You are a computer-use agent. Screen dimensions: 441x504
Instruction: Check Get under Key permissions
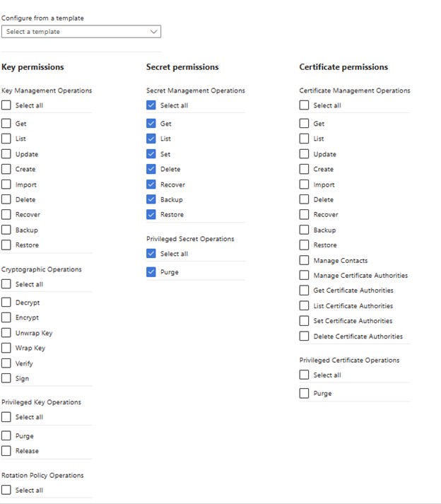coord(6,124)
